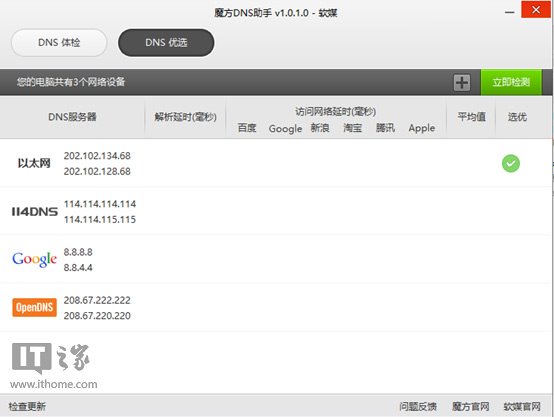The height and width of the screenshot is (417, 554).
Task: Click the OpenDNS logo
Action: pos(34,307)
